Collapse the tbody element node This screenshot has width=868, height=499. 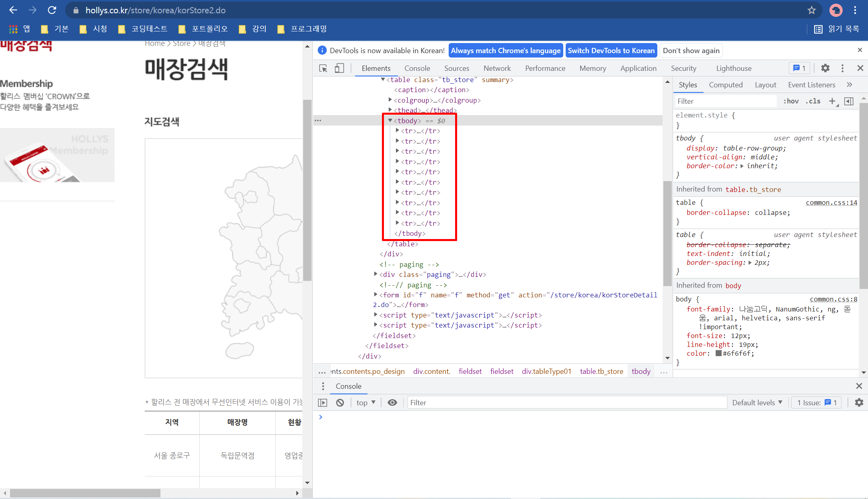pyautogui.click(x=390, y=121)
